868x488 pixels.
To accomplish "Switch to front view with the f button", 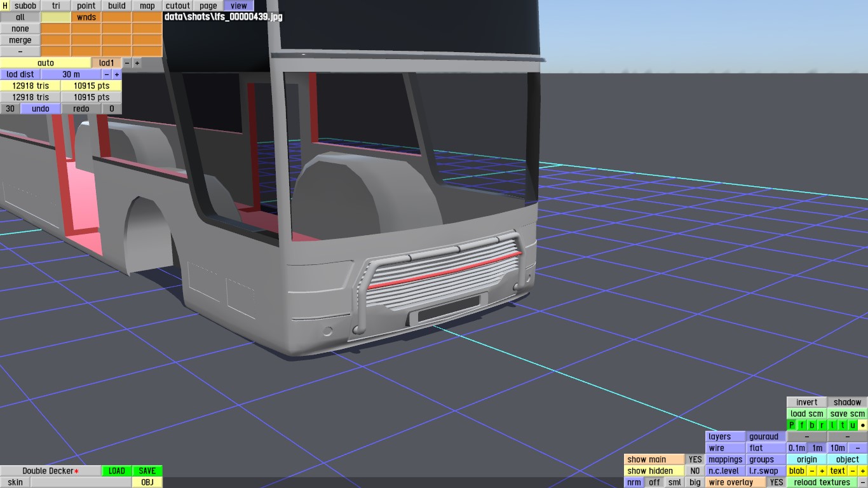I will (802, 425).
